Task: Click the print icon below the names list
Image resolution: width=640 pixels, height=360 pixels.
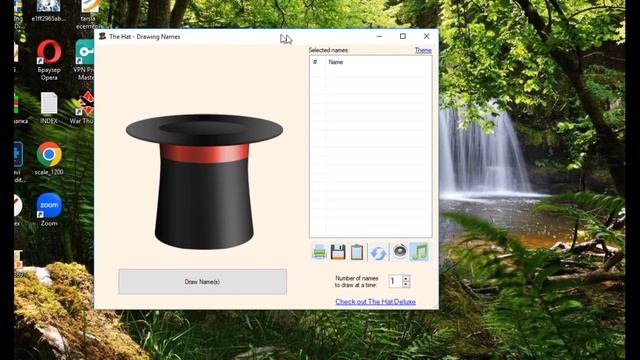Action: tap(319, 252)
